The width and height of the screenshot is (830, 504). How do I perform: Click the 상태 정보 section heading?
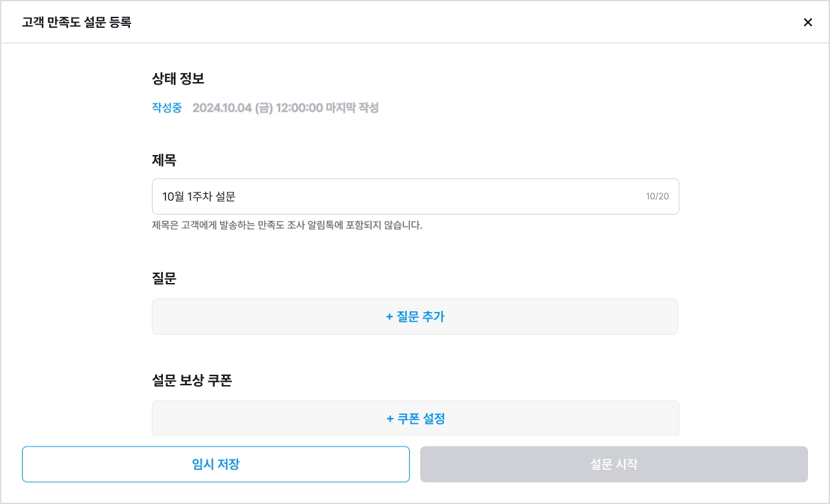[178, 79]
